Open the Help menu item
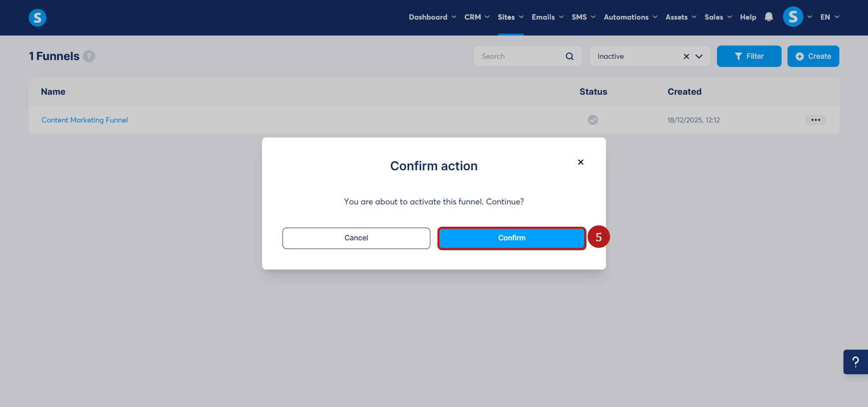 (748, 17)
